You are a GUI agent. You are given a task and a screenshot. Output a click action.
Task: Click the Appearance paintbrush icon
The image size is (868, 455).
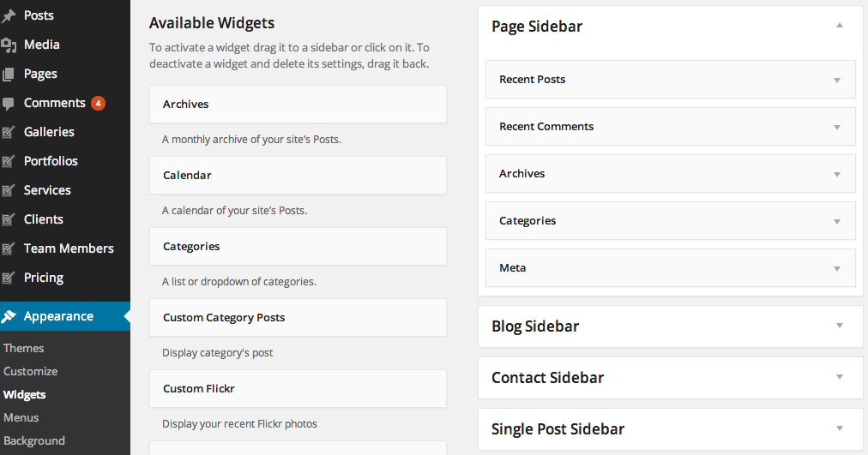pos(9,316)
